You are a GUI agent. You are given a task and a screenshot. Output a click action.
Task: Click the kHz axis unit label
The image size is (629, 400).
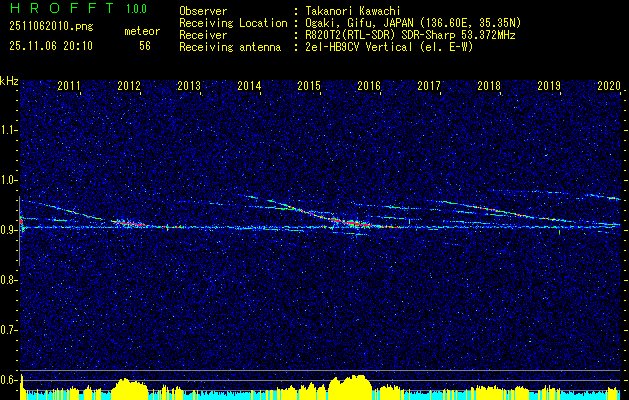coord(9,81)
